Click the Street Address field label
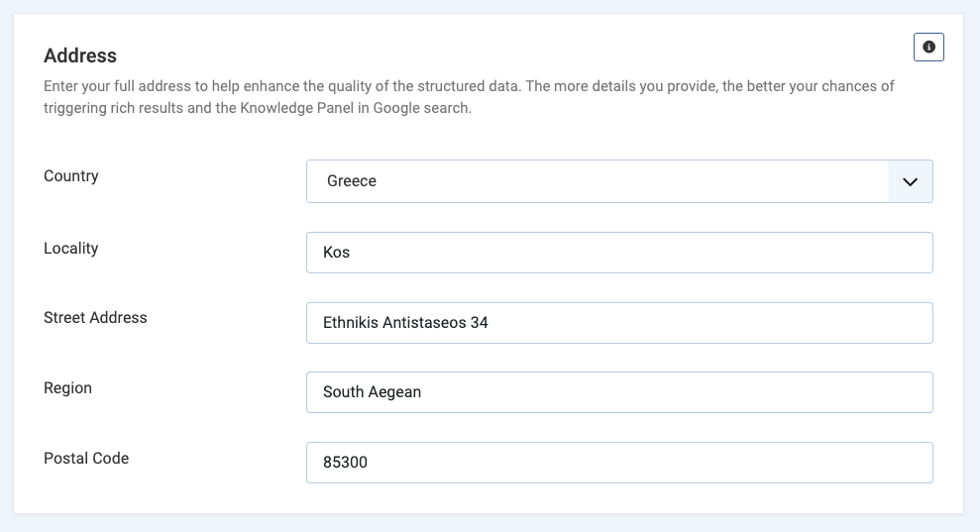 (x=95, y=318)
